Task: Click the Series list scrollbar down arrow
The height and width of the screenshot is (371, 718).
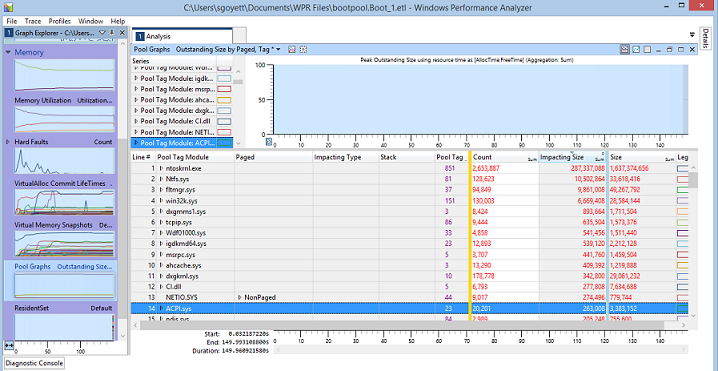Action: click(x=238, y=143)
